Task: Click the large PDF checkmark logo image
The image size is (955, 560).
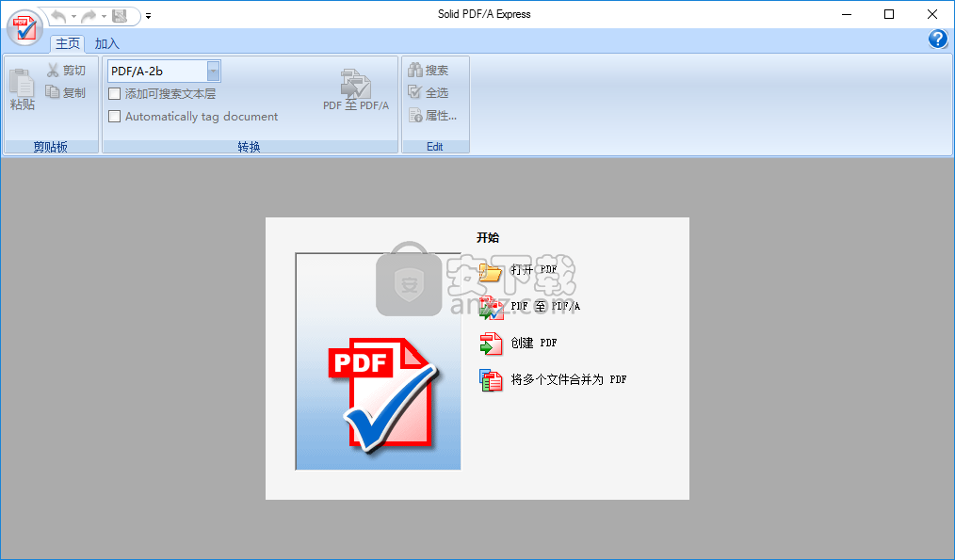Action: click(x=379, y=361)
